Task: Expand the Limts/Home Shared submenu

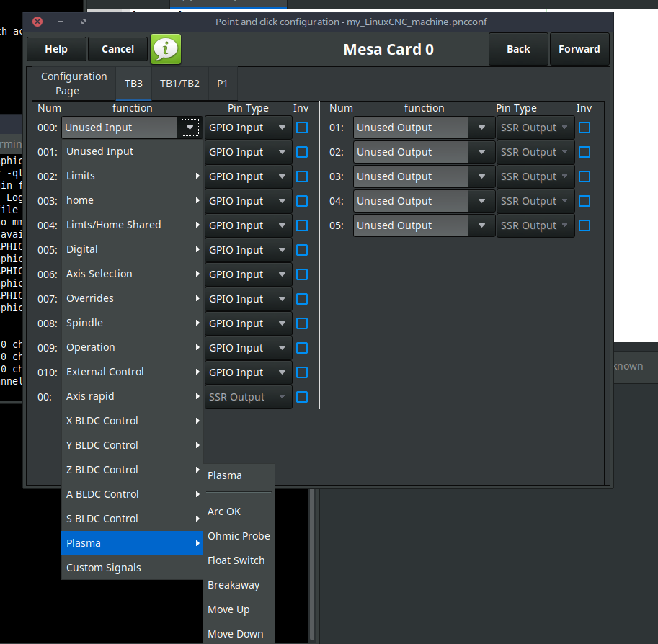Action: click(132, 225)
